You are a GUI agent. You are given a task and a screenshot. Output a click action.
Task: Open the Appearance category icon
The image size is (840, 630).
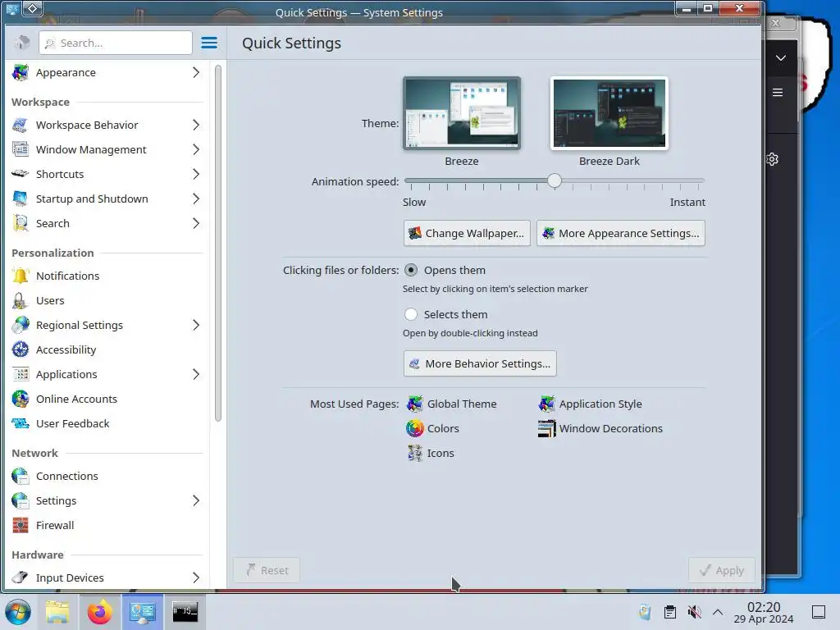[x=21, y=72]
